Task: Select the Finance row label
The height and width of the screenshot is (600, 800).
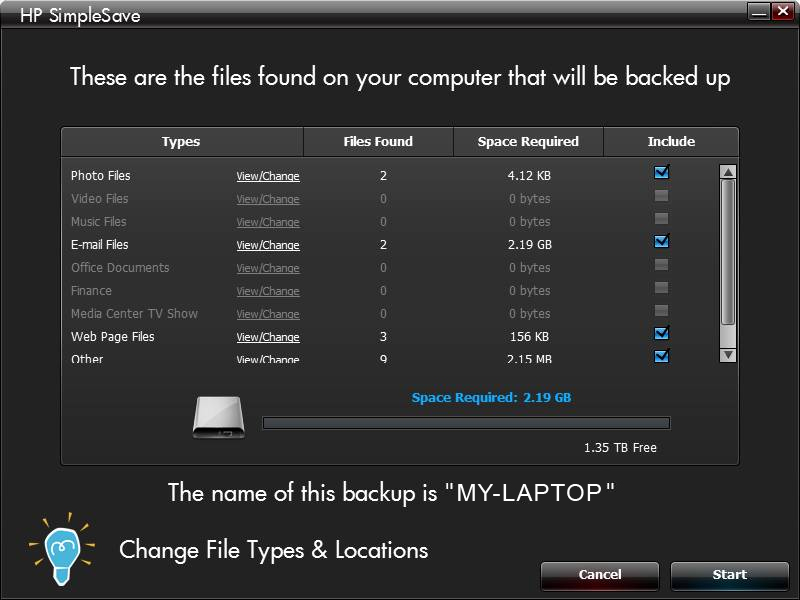Action: point(91,290)
